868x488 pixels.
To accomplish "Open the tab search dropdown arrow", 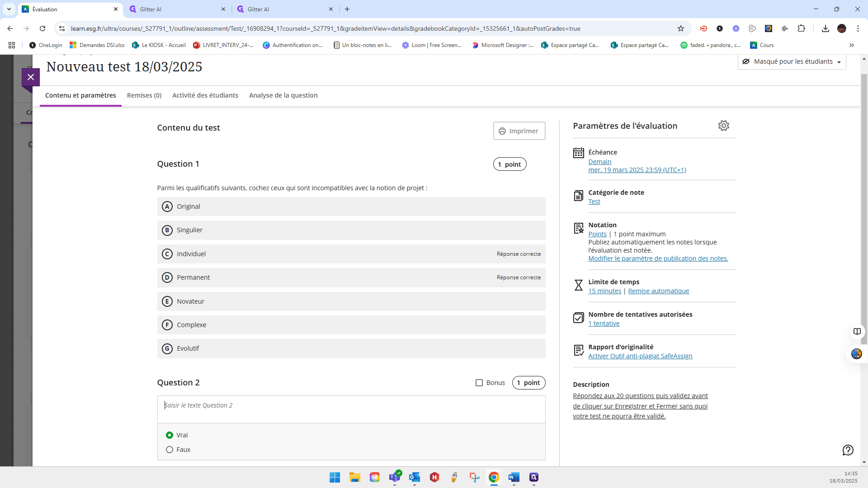I will (x=9, y=9).
